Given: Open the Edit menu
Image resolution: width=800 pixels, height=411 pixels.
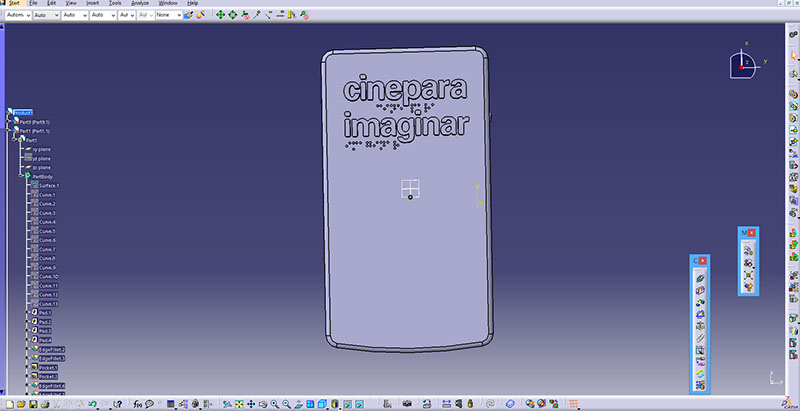Looking at the screenshot, I should click(52, 3).
